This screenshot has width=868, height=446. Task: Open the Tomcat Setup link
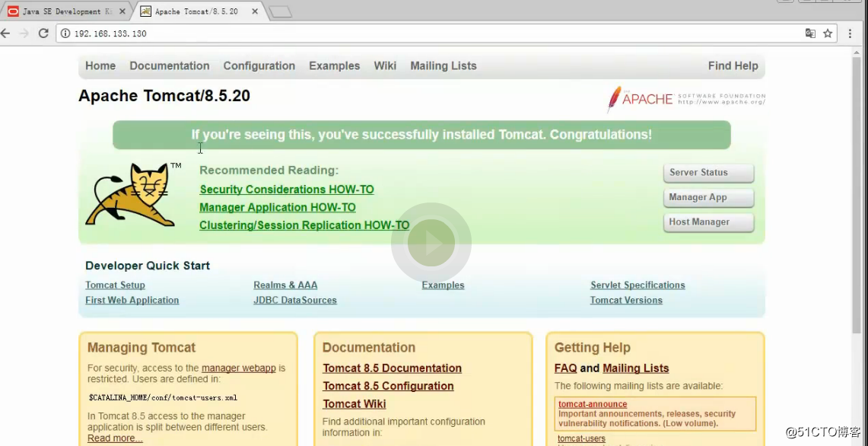115,285
